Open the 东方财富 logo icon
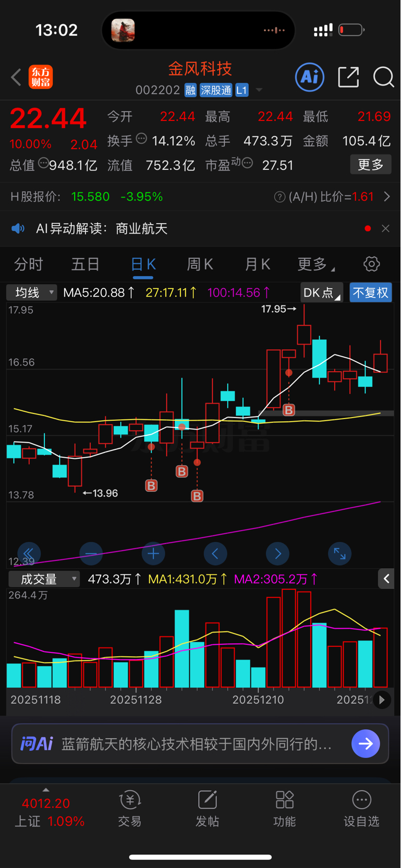The image size is (401, 868). (x=41, y=77)
